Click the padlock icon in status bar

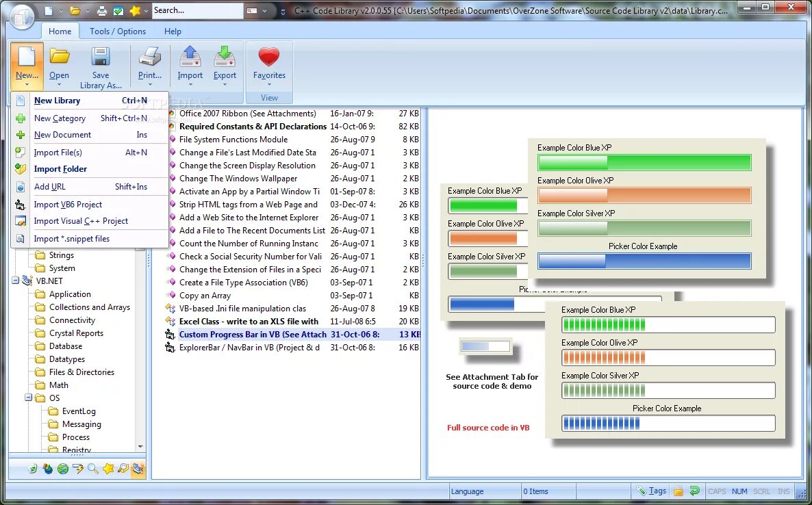pyautogui.click(x=678, y=491)
